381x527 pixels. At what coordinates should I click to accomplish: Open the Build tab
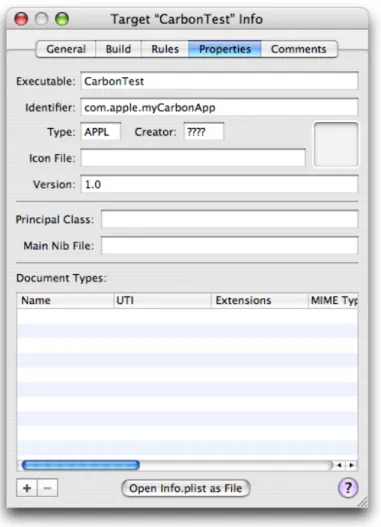point(118,49)
